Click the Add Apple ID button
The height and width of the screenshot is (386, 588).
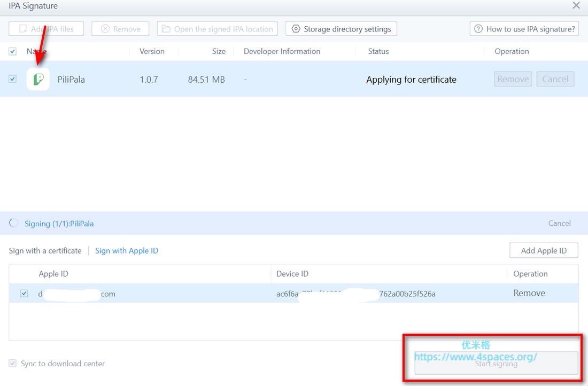click(x=544, y=250)
